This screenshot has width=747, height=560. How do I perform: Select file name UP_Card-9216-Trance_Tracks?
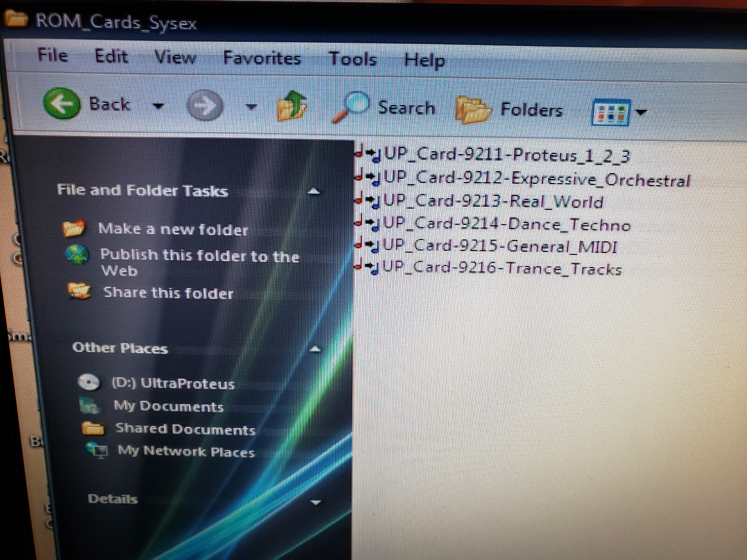[502, 268]
